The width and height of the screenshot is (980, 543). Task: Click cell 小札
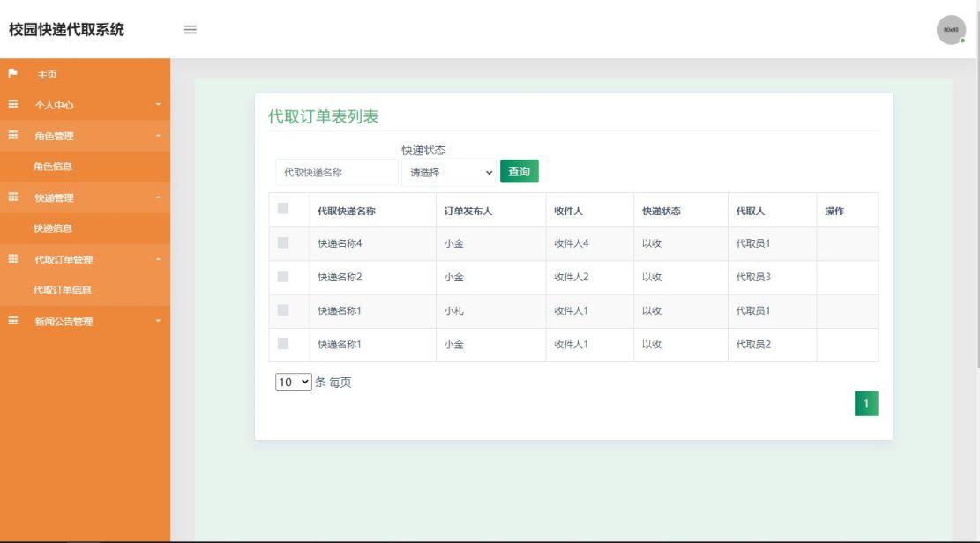click(453, 310)
